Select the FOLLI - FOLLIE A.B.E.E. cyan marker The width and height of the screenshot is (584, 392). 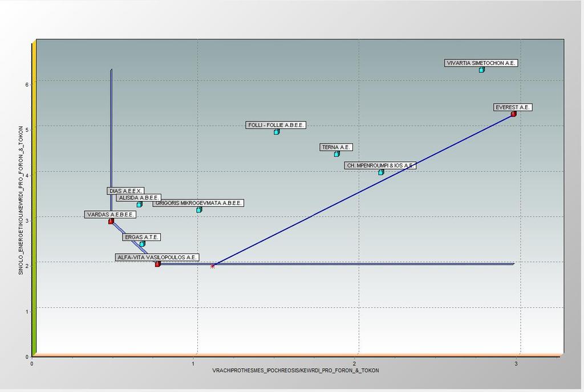(x=277, y=132)
